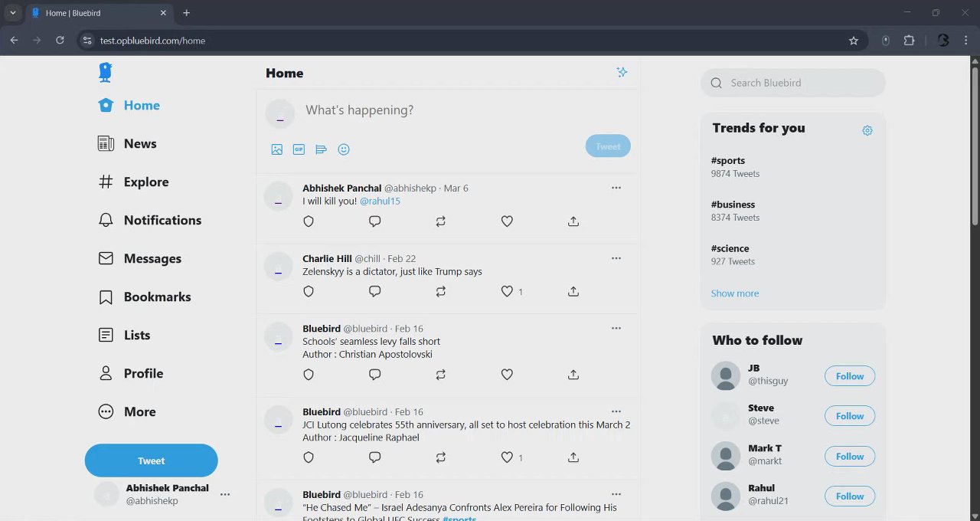This screenshot has width=980, height=521.
Task: Open JB's profile avatar
Action: pos(726,376)
